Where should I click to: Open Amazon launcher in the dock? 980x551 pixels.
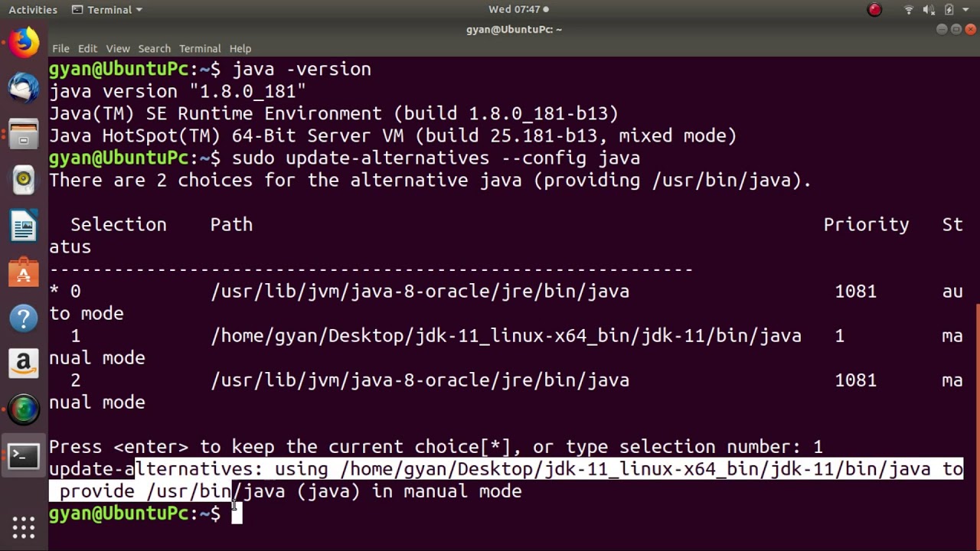tap(24, 364)
